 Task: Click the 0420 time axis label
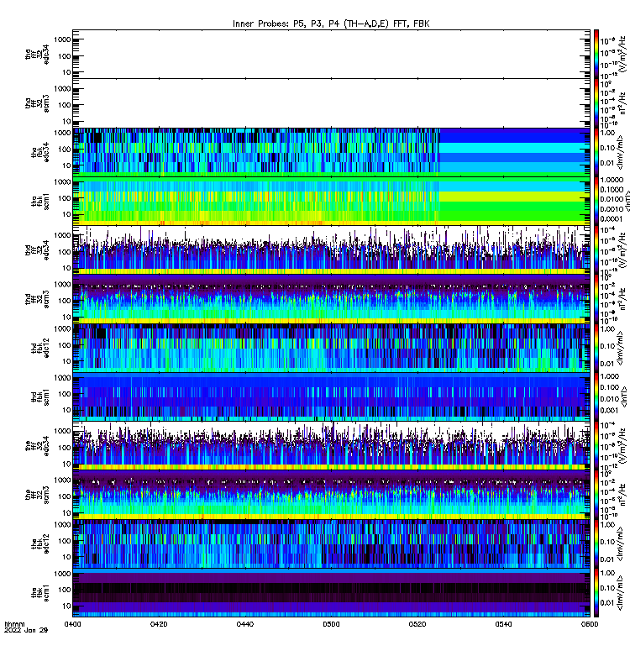pos(159,624)
